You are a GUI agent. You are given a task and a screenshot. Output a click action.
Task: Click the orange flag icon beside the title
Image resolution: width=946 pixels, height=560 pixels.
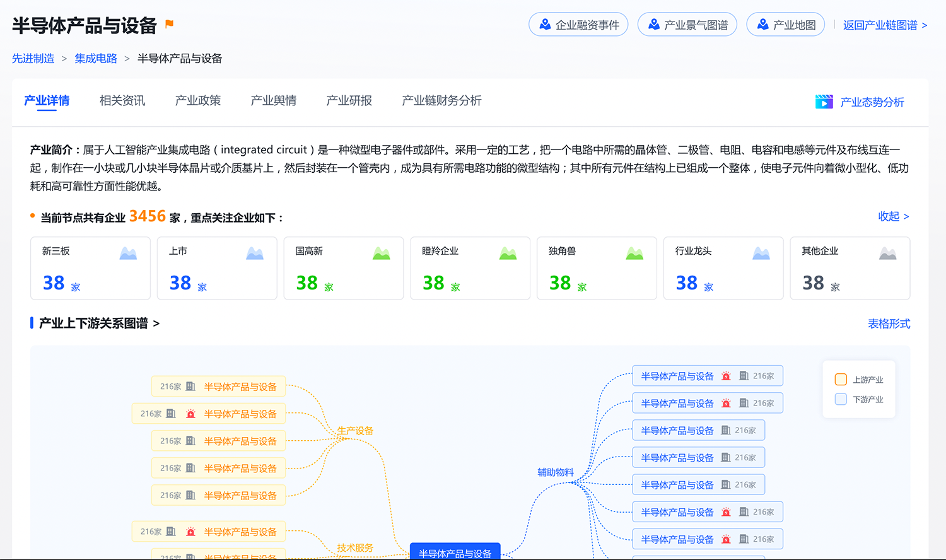169,24
